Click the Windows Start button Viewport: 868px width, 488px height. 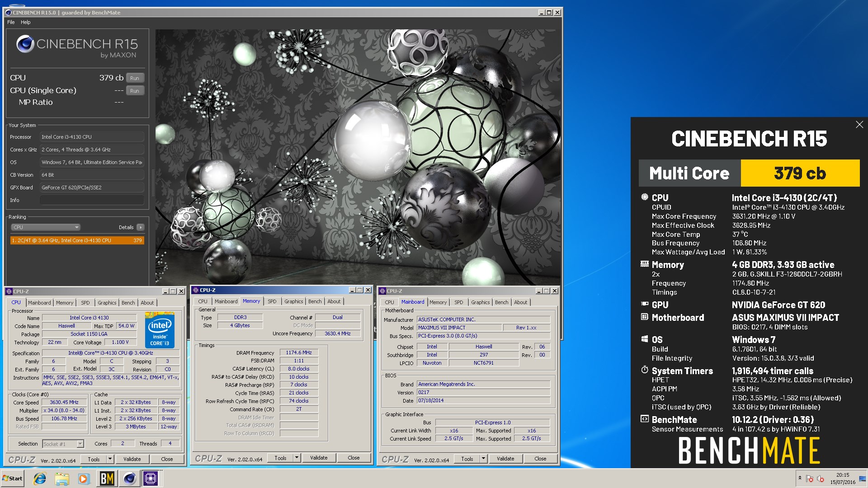(x=13, y=479)
